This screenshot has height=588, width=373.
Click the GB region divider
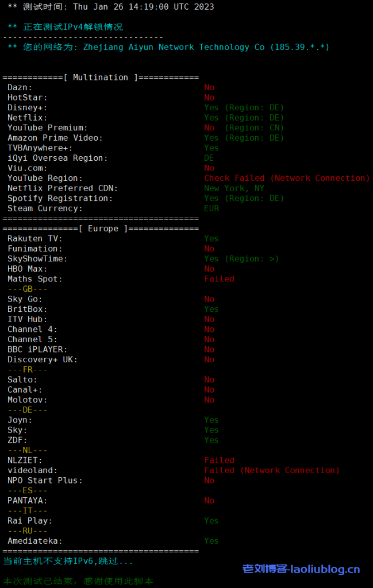28,289
